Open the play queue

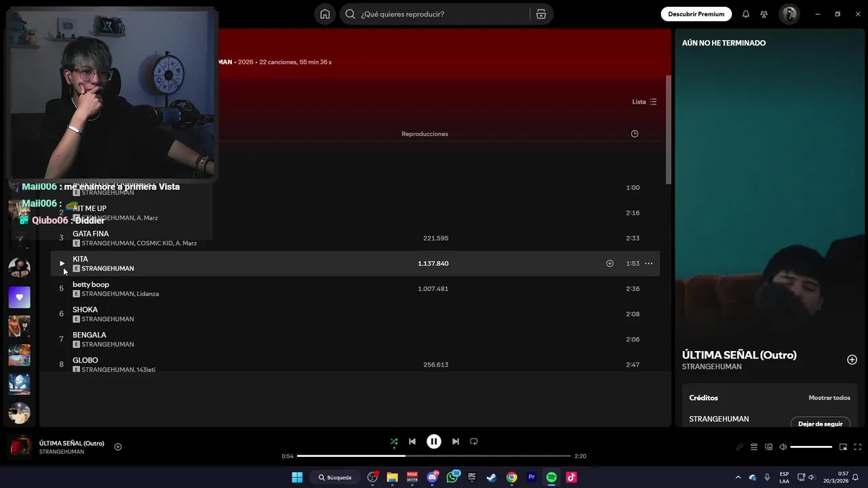754,447
